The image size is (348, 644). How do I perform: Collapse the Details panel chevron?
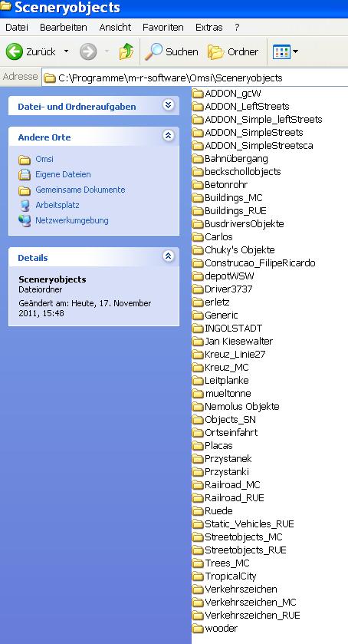point(168,256)
